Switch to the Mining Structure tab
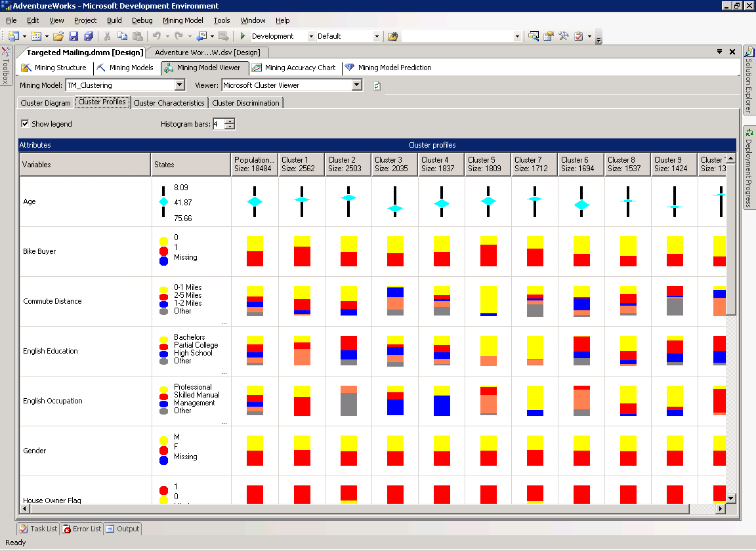 point(54,68)
